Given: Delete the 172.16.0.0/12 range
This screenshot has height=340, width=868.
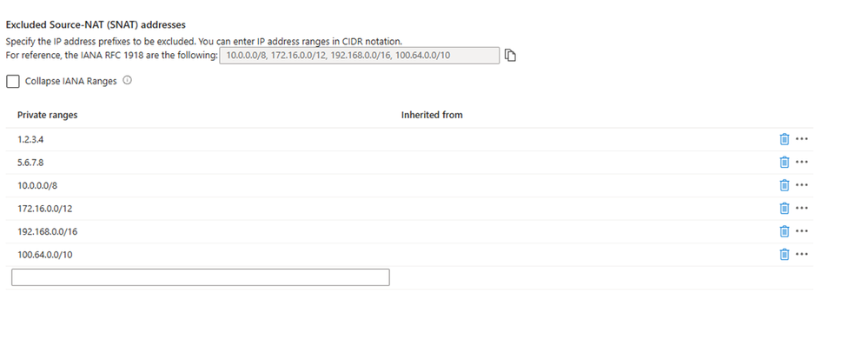Looking at the screenshot, I should point(784,208).
